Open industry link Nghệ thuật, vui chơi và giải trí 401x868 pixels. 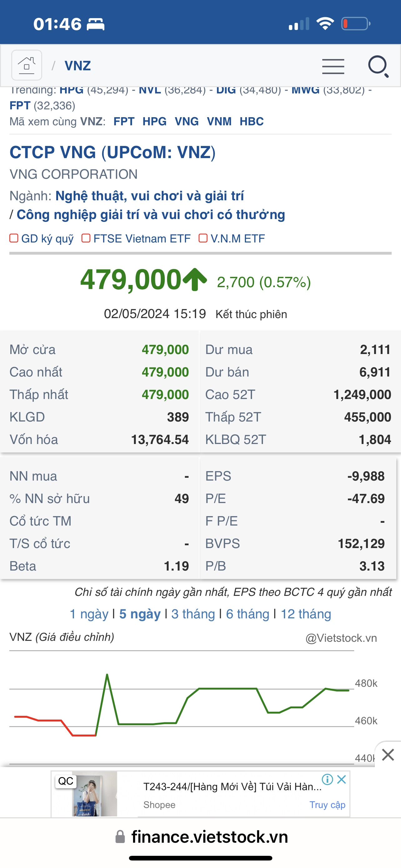tap(150, 196)
